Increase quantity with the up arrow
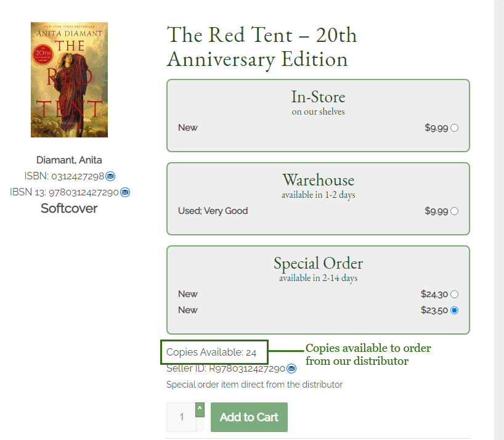The width and height of the screenshot is (504, 440). point(200,410)
